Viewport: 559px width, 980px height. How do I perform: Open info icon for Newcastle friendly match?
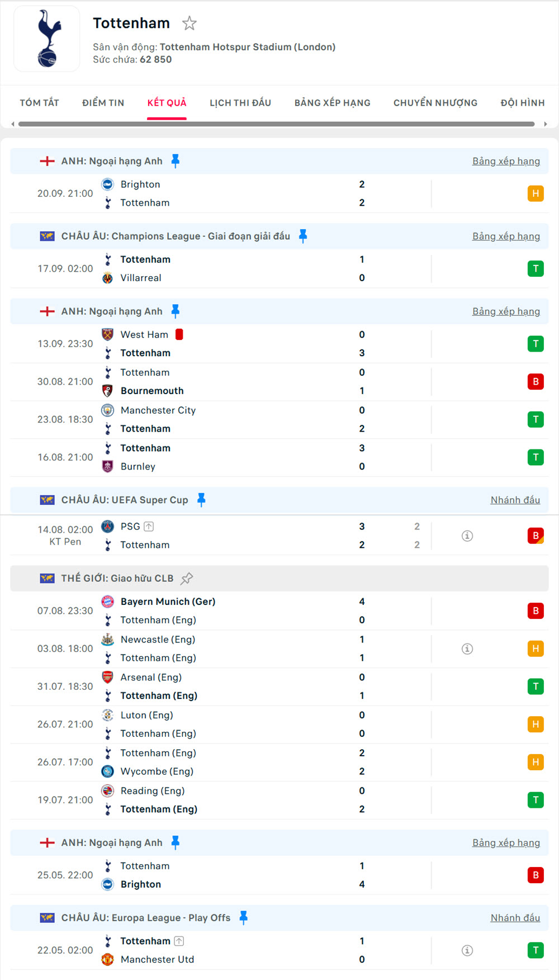pyautogui.click(x=467, y=648)
